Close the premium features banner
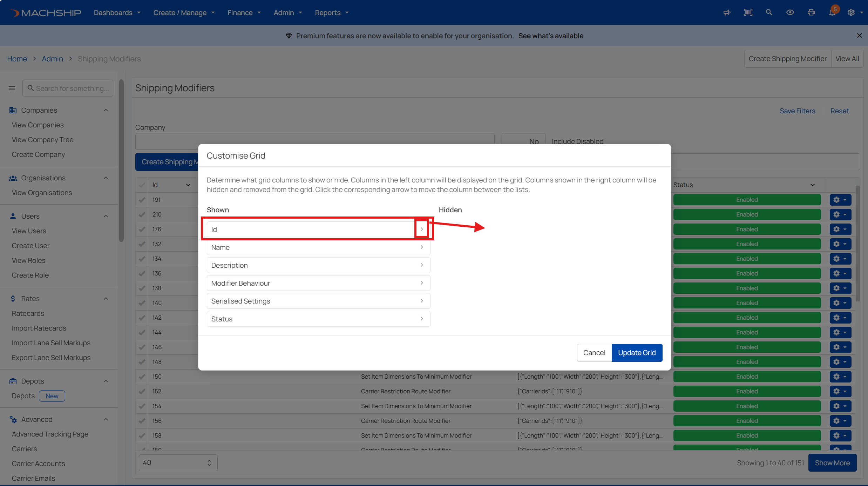The width and height of the screenshot is (868, 486). pyautogui.click(x=859, y=35)
